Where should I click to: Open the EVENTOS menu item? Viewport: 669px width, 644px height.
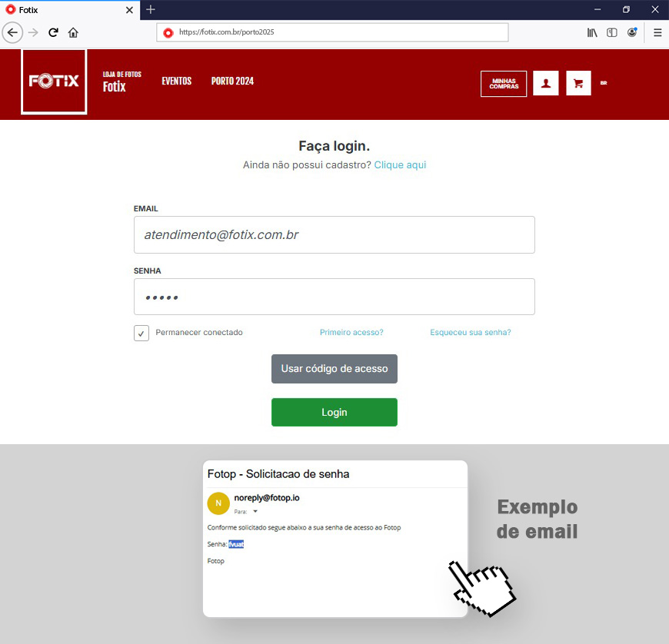tap(177, 81)
